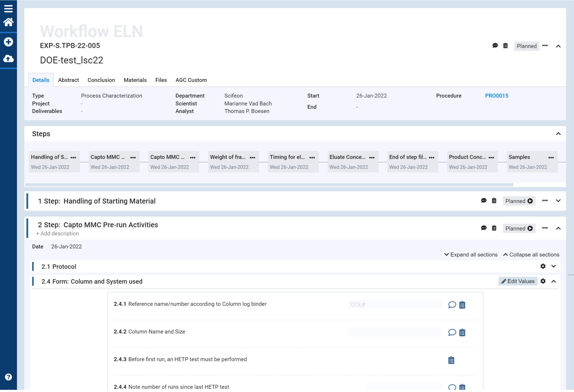Viewport: 574px width, 392px height.
Task: Open the settings gear for 2.1 Protocol
Action: coord(543,266)
